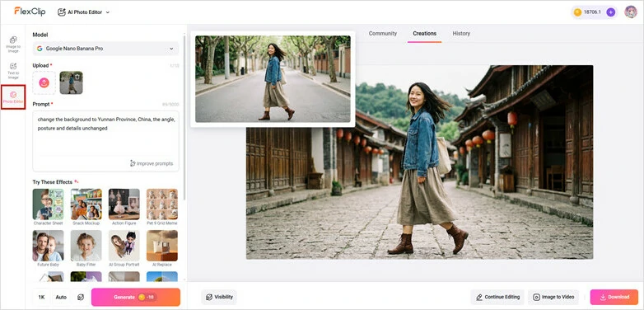Click Improve prompts
This screenshot has height=310, width=644.
click(x=152, y=163)
